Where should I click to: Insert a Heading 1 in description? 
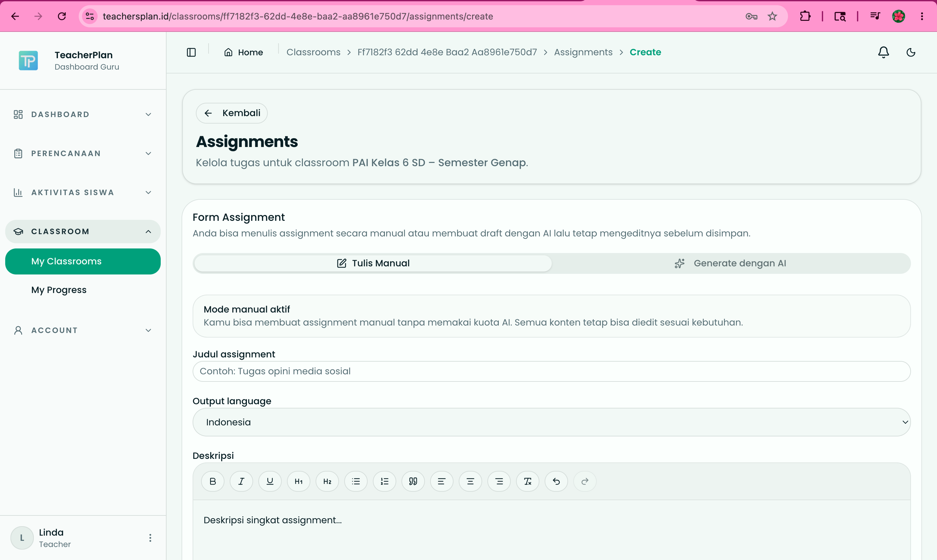coord(299,481)
